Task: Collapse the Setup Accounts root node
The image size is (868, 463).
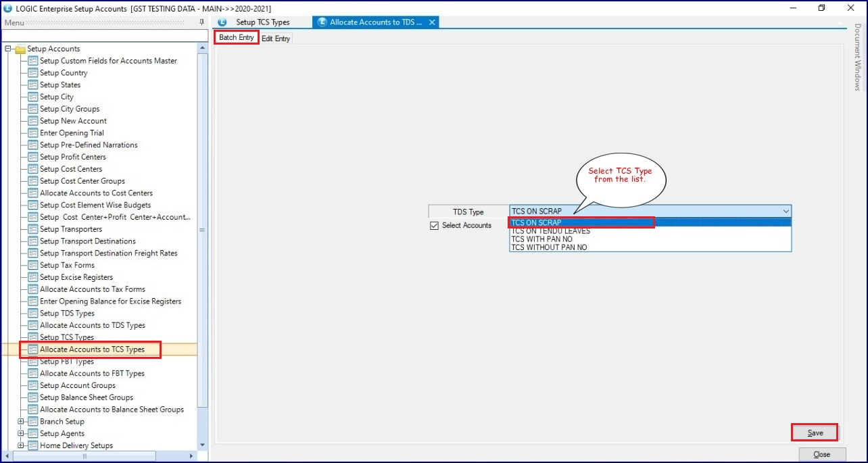Action: point(8,49)
